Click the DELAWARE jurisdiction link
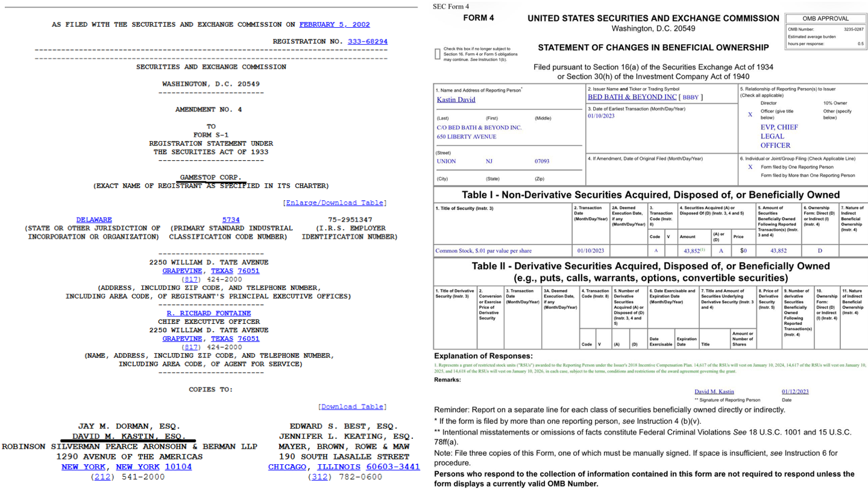Viewport: 868px width, 495px height. 94,220
